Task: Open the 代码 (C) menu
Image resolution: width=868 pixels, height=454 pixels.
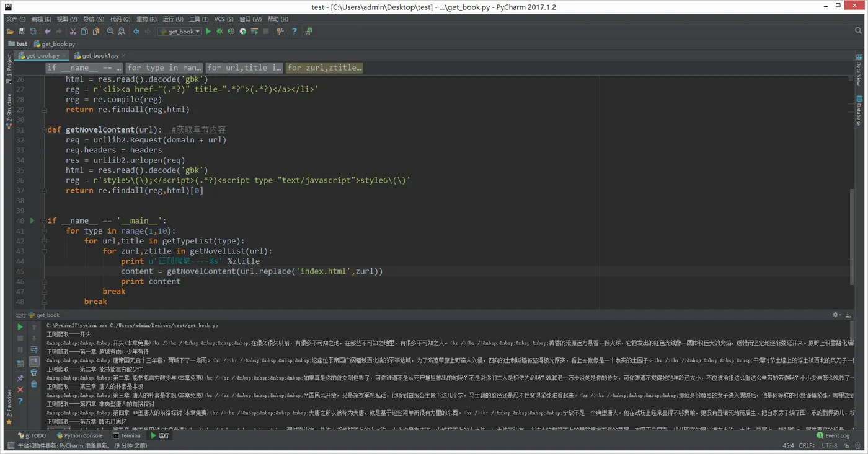Action: pyautogui.click(x=120, y=19)
